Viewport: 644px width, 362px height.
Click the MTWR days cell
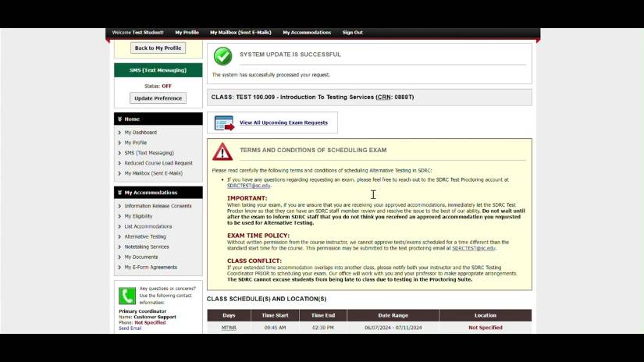click(x=229, y=328)
